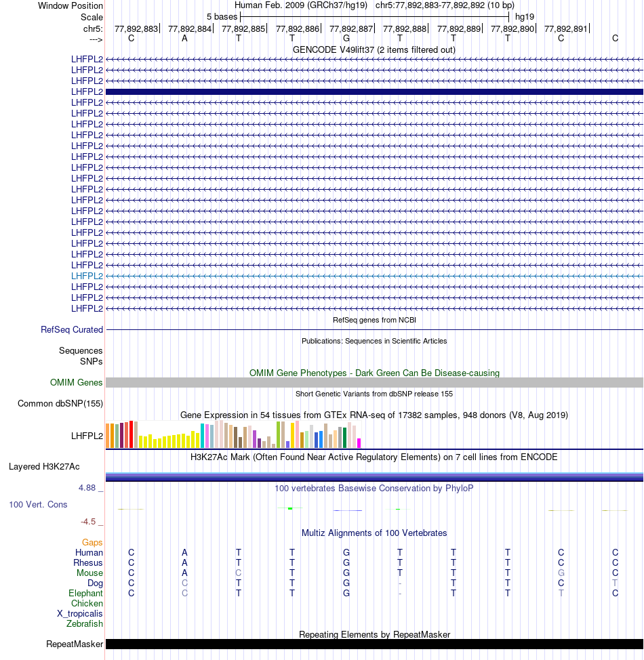Click the blue H3K27Ac signal band
This screenshot has height=660, width=644.
click(374, 477)
